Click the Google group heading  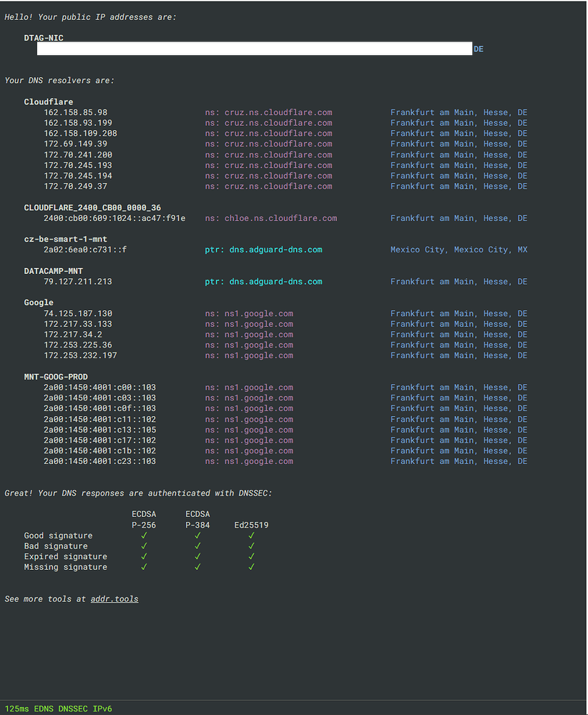[39, 302]
